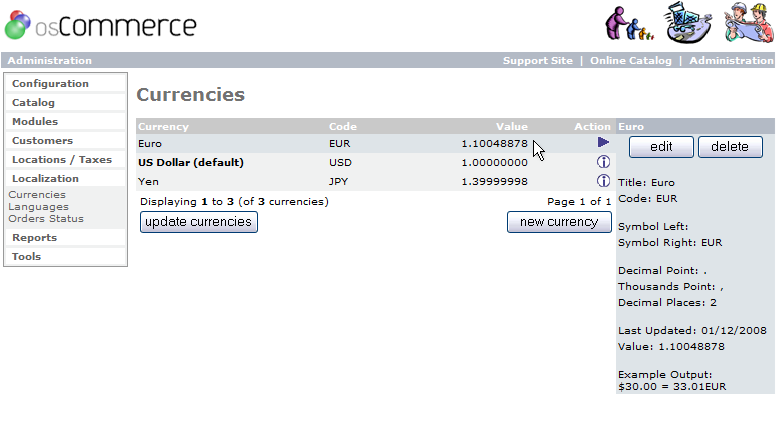This screenshot has width=776, height=422.
Task: Click 'Last Updated: 01/12/2008' detail text
Action: pyautogui.click(x=692, y=330)
